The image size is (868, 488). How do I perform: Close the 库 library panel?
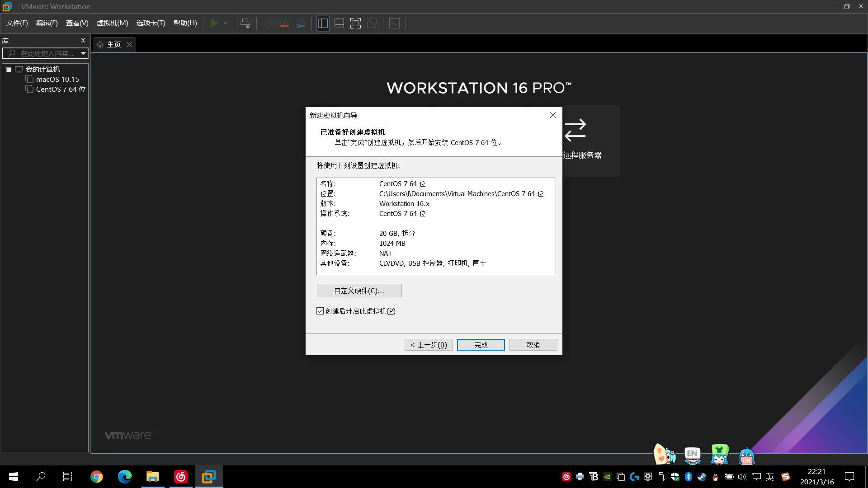click(x=83, y=40)
